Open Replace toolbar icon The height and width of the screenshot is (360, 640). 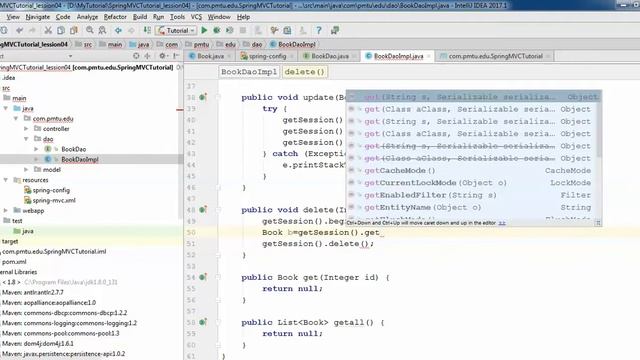102,31
